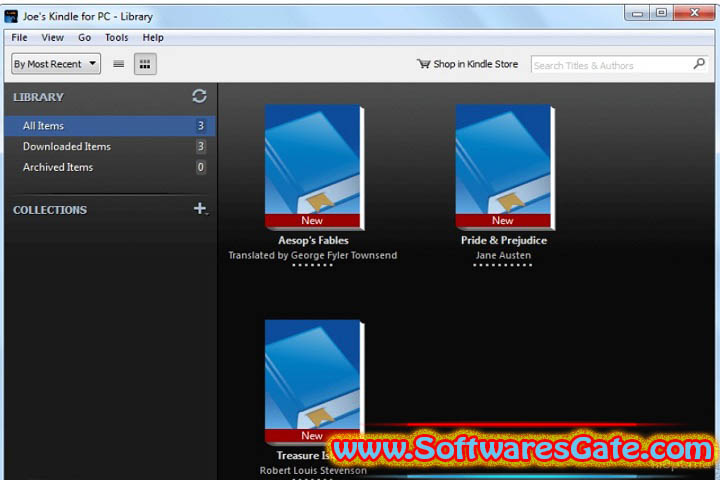The image size is (720, 480).
Task: Select Downloaded Items in the library
Action: coord(109,147)
